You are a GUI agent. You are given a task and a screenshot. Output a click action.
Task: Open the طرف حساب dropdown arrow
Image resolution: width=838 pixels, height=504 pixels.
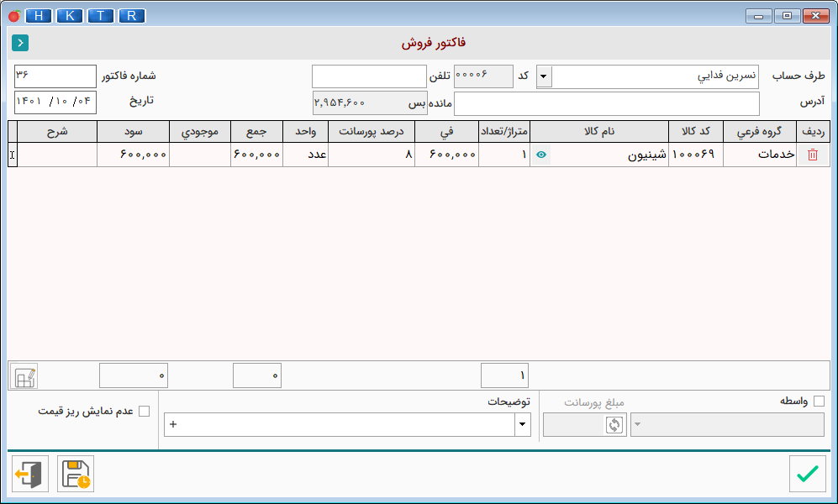544,76
